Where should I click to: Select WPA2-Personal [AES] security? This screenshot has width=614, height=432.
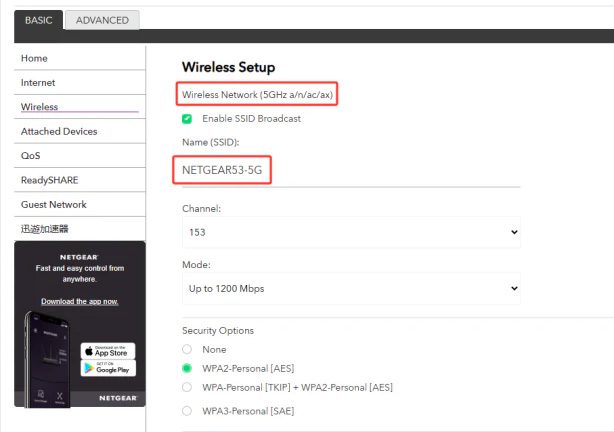(187, 368)
